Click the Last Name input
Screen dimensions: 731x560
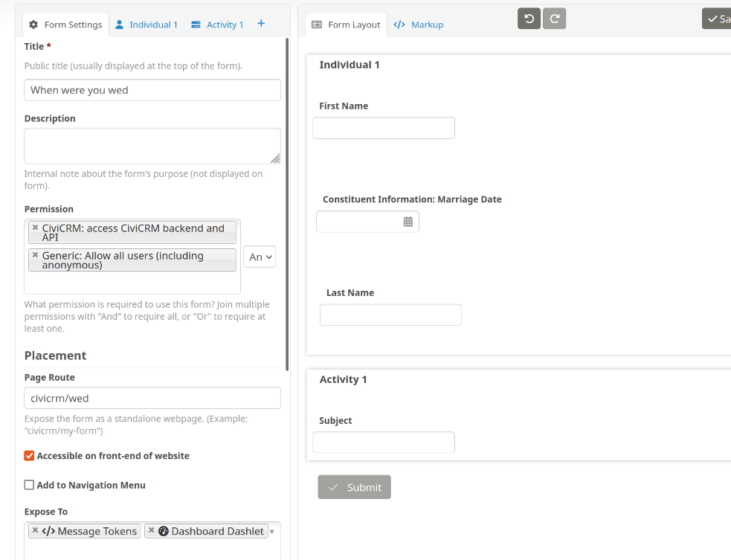click(x=390, y=315)
